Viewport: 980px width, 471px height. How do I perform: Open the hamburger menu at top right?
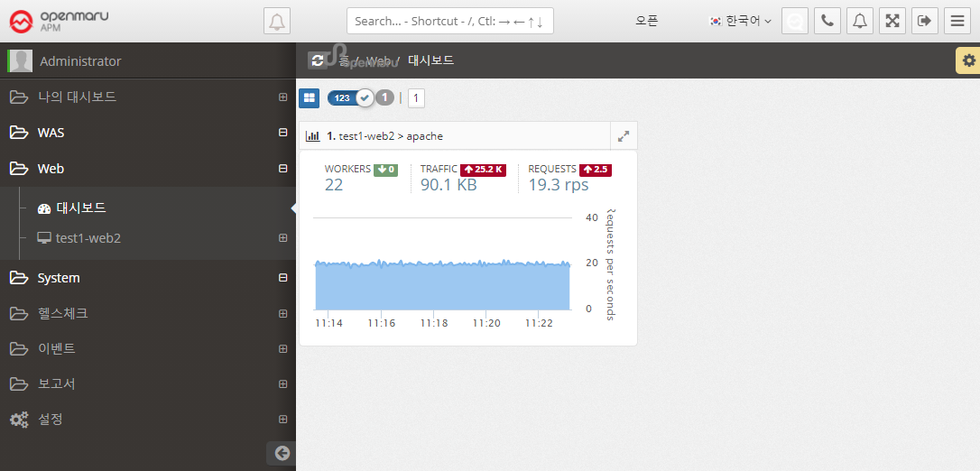pyautogui.click(x=957, y=21)
